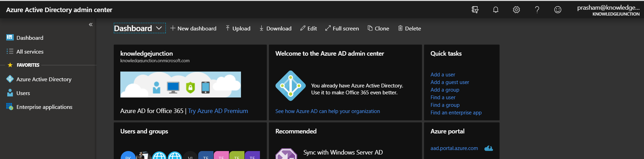Click the Welcome to Azure AD heading
Image resolution: width=644 pixels, height=159 pixels.
pyautogui.click(x=330, y=54)
